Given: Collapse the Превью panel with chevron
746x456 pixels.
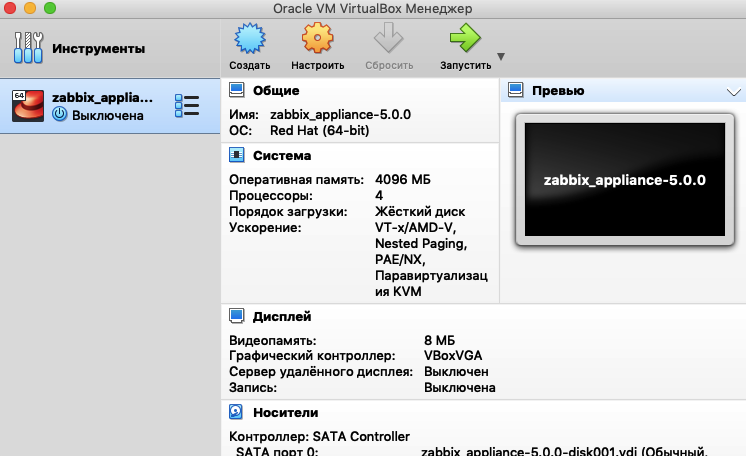Looking at the screenshot, I should point(734,92).
